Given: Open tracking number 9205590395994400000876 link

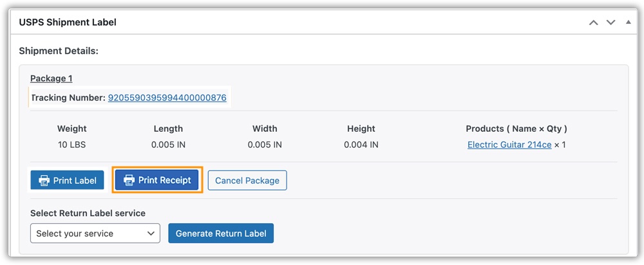Looking at the screenshot, I should coord(167,98).
